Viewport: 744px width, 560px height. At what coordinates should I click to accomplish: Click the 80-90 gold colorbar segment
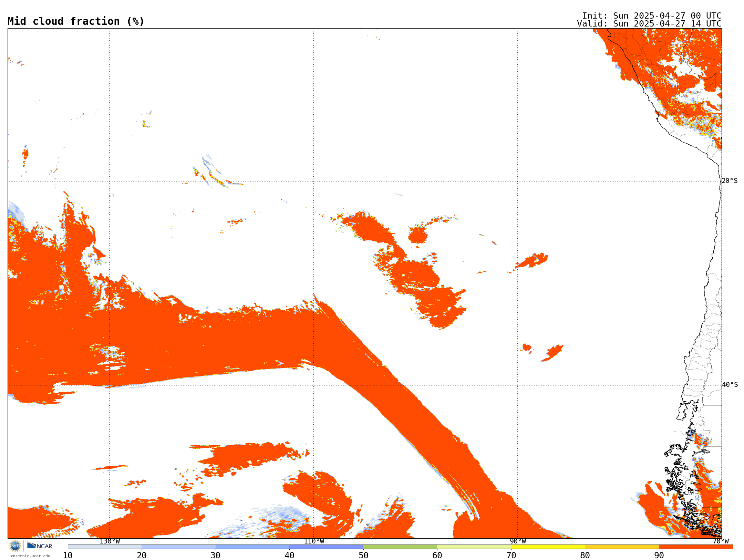622,547
